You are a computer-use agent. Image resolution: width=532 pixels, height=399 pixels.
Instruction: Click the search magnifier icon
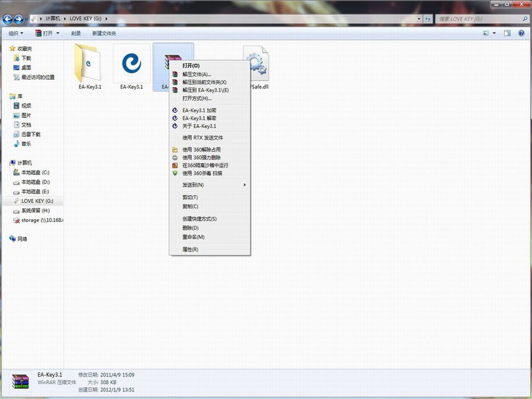pos(525,19)
